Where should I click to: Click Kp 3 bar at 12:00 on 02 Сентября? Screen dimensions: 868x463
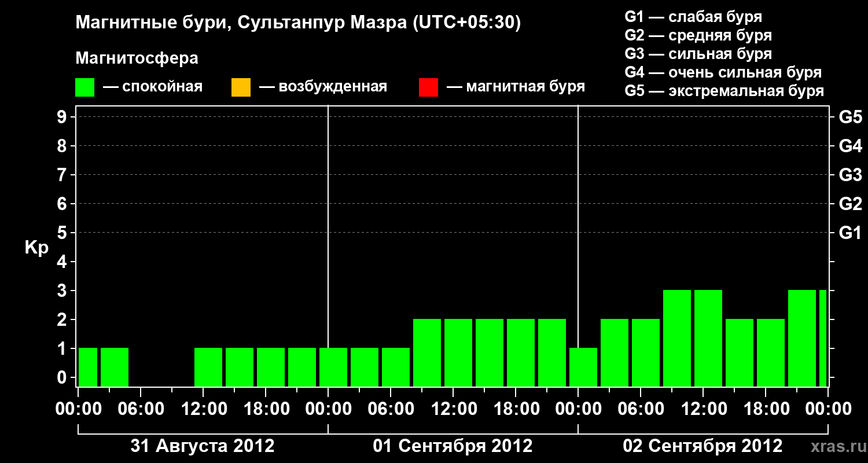[x=708, y=338]
